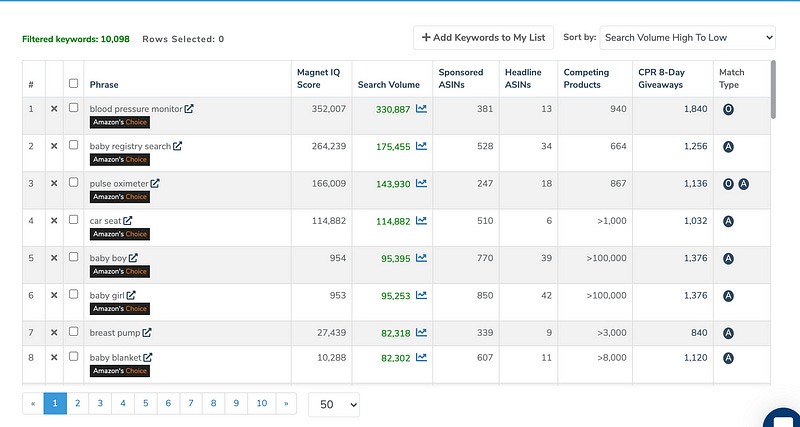Go to page 9 of results
This screenshot has width=800, height=427.
click(x=236, y=404)
